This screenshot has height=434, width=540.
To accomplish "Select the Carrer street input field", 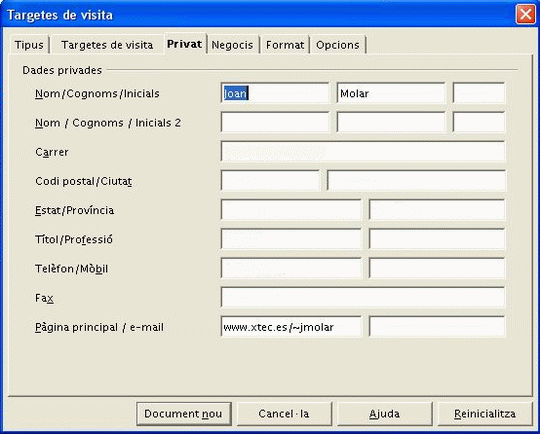I will [363, 151].
